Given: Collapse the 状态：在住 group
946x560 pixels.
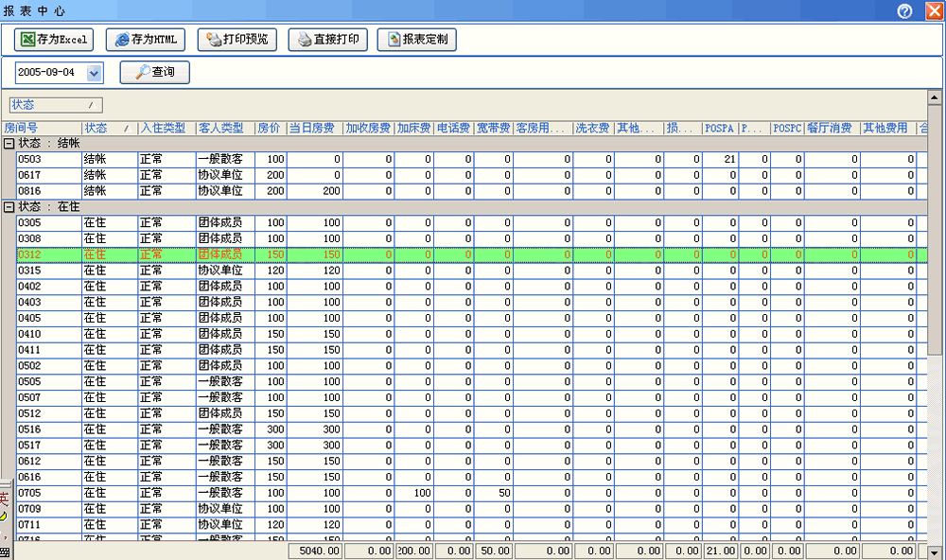Looking at the screenshot, I should coord(9,207).
